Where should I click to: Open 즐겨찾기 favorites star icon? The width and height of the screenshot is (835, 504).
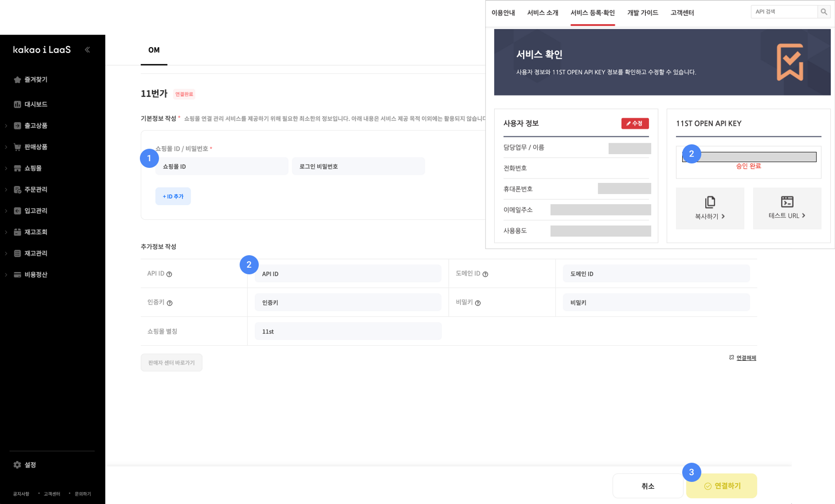coord(17,80)
